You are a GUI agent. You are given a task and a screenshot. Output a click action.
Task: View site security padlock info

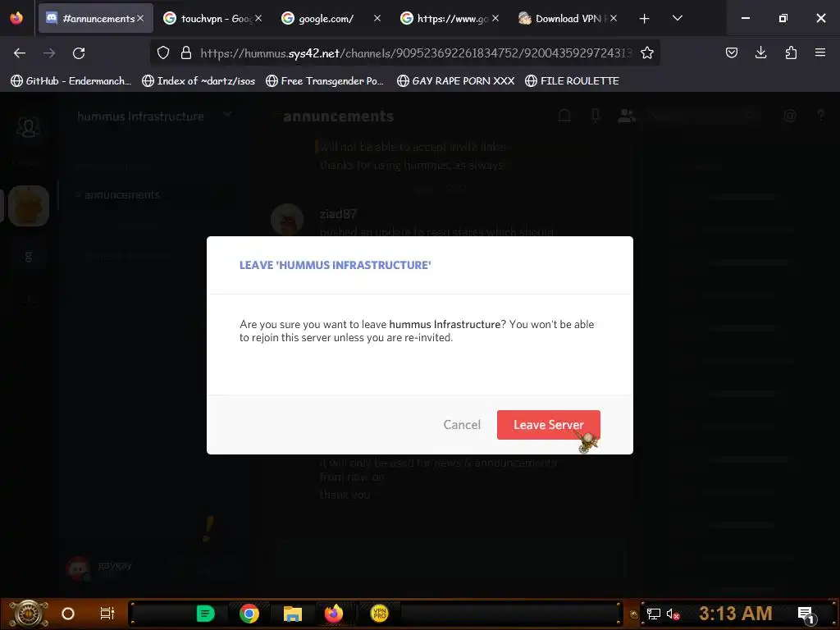pos(186,52)
